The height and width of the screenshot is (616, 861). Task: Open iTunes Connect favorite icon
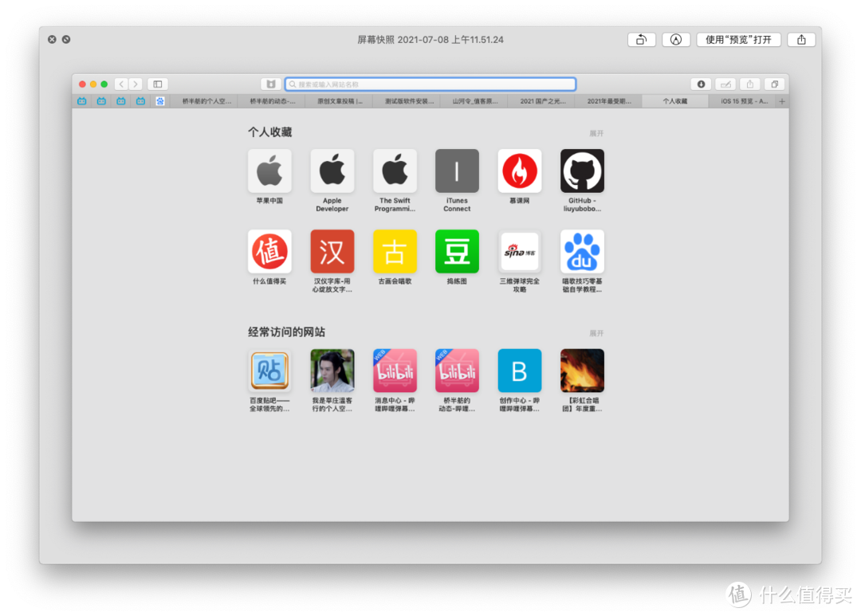(457, 171)
